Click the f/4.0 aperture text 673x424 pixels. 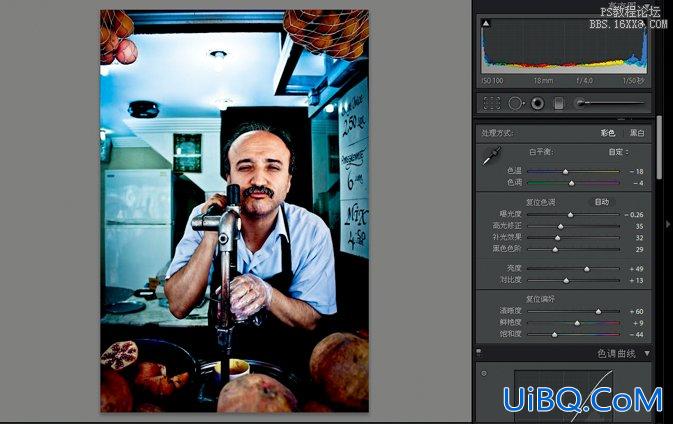584,81
